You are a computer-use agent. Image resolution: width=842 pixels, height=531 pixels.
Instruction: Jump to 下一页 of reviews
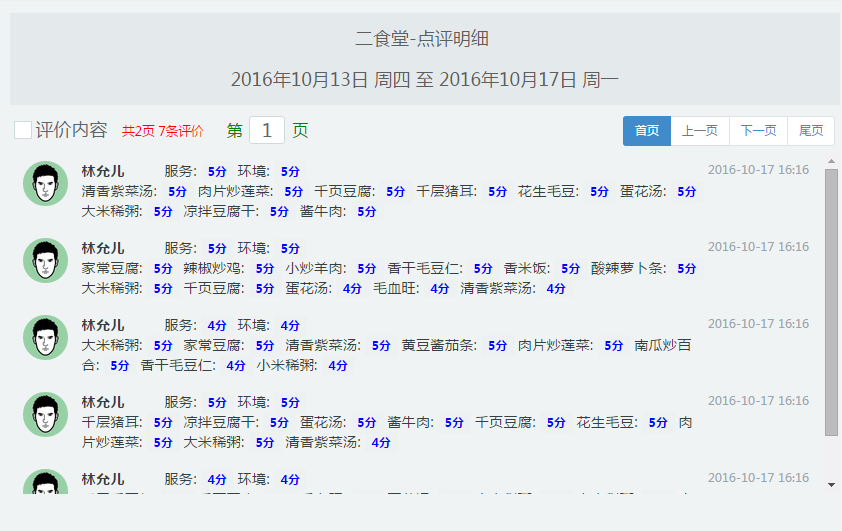tap(758, 131)
